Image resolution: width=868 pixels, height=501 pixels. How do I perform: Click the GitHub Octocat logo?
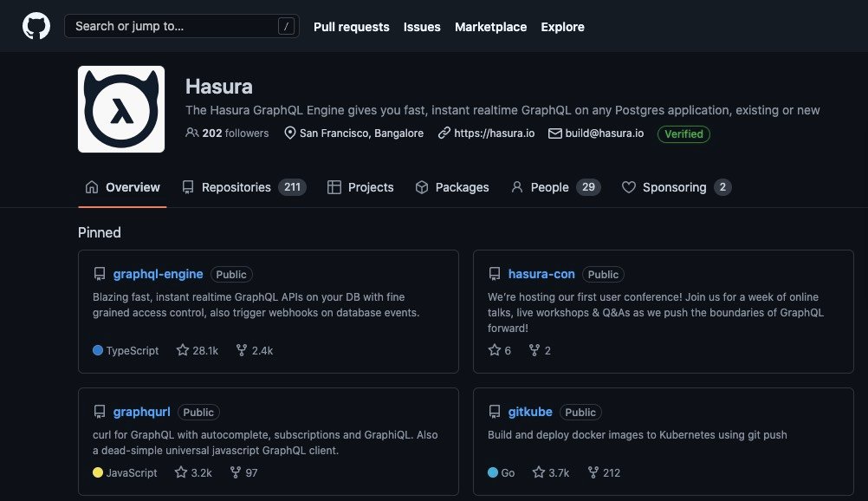pyautogui.click(x=36, y=26)
